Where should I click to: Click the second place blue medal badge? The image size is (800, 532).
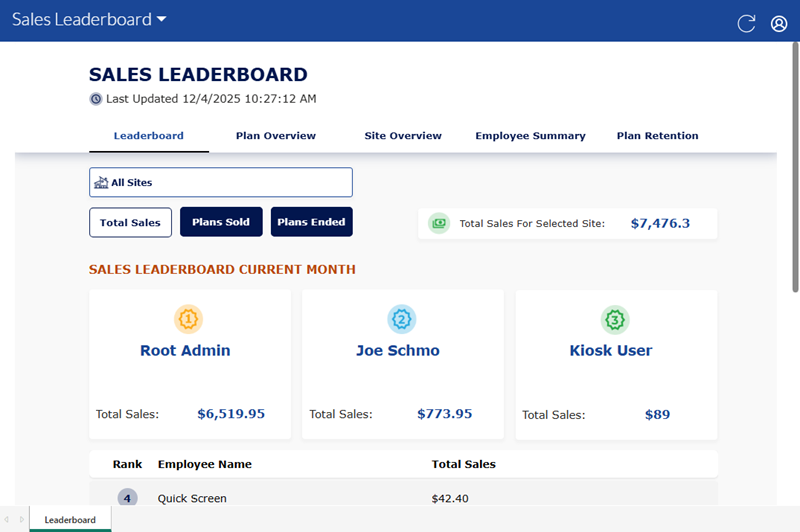[x=402, y=319]
